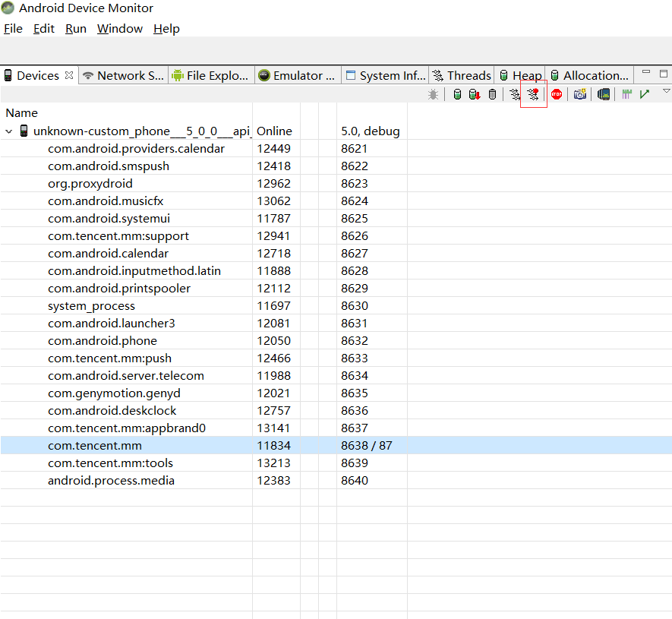This screenshot has height=619, width=672.
Task: Toggle Update Heap for the selected process
Action: [x=457, y=94]
